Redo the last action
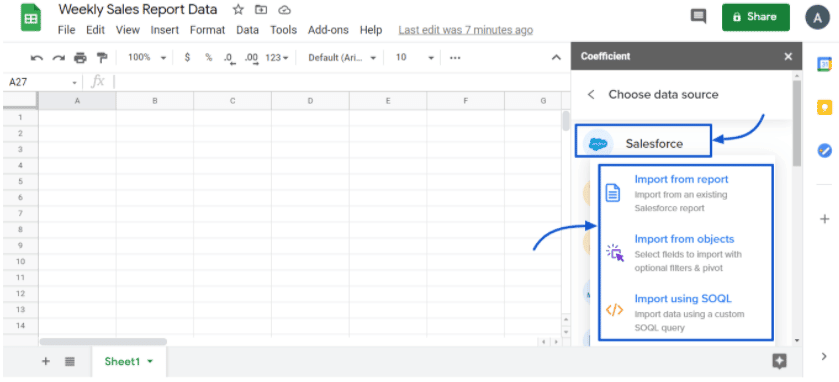Screen dimensions: 839x382 pos(58,58)
